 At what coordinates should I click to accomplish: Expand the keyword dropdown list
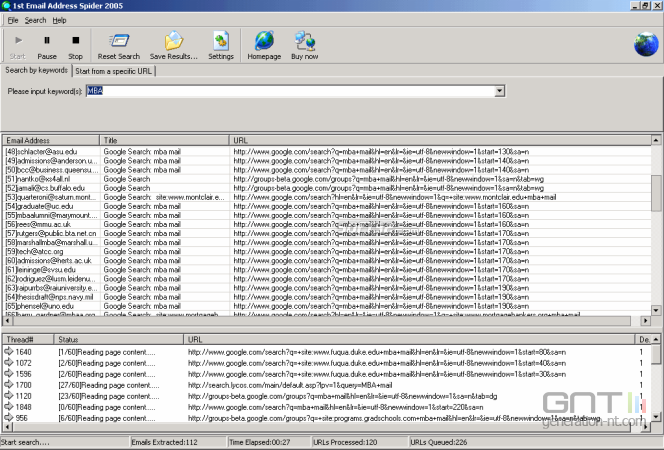pos(500,91)
